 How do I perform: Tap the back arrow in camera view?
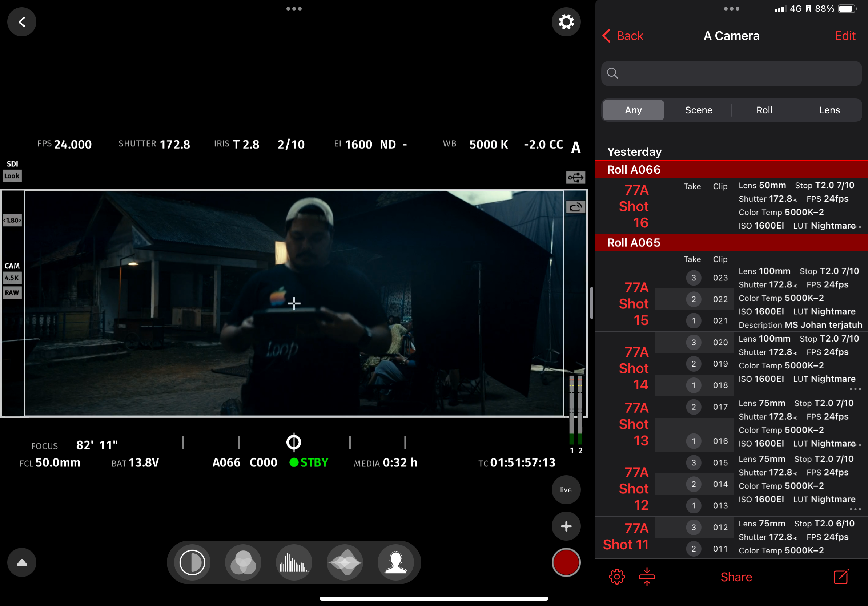(22, 22)
